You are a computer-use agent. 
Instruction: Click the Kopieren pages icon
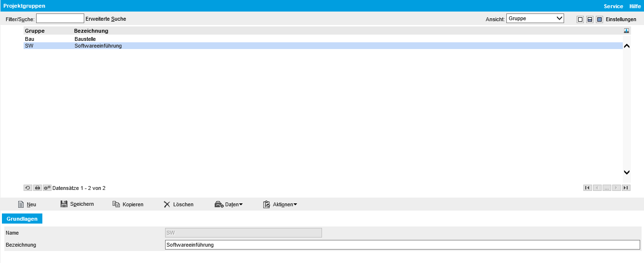tap(116, 204)
